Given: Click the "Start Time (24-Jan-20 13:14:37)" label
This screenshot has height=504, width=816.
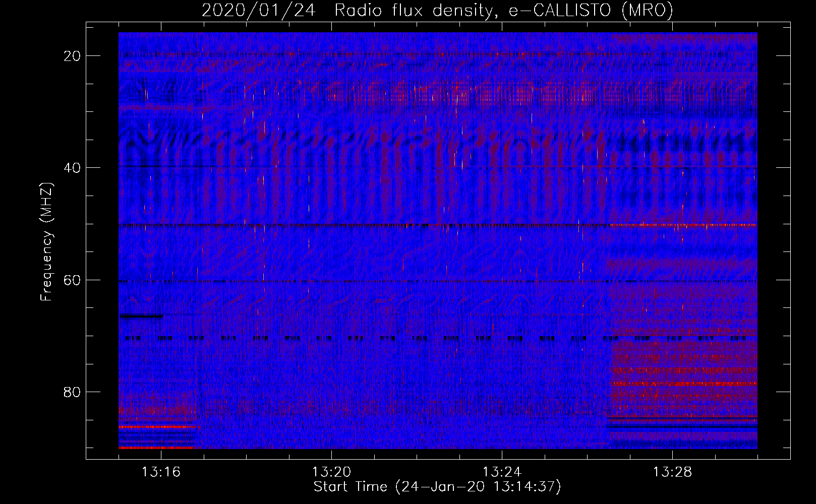Looking at the screenshot, I should 437,487.
